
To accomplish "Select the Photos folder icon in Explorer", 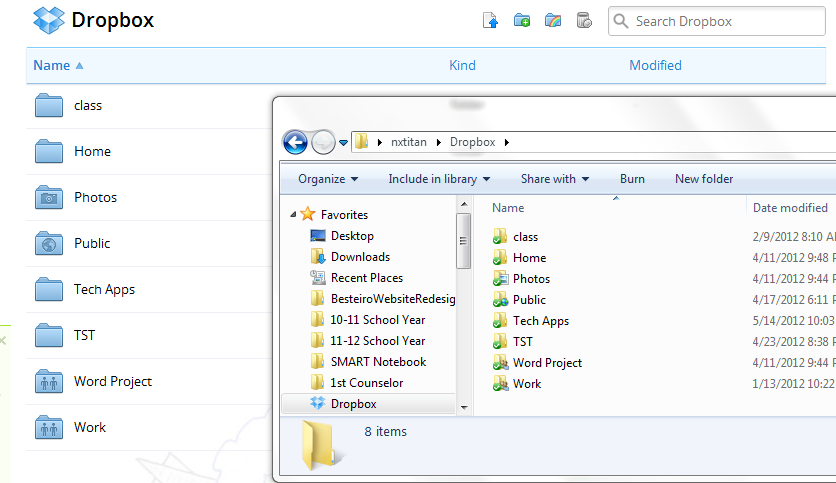I will pos(500,279).
